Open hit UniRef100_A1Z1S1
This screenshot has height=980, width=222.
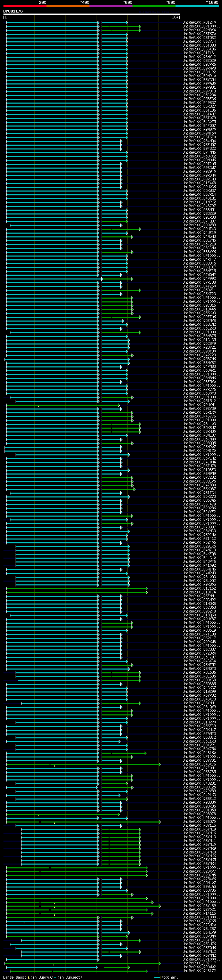coord(199,53)
